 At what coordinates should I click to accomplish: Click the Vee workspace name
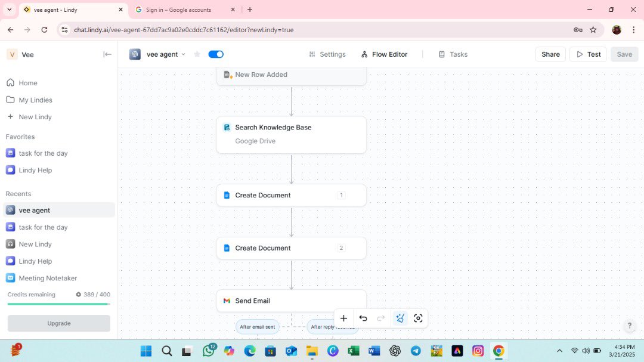(x=27, y=55)
